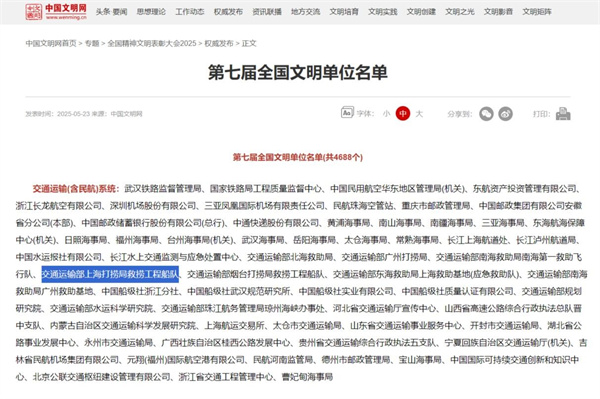The width and height of the screenshot is (600, 399).
Task: Select the 文明创建 nav item
Action: [x=421, y=12]
